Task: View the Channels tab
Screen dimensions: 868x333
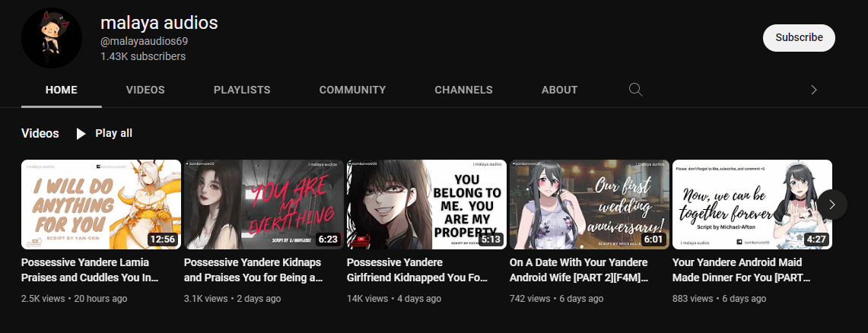Action: 463,90
